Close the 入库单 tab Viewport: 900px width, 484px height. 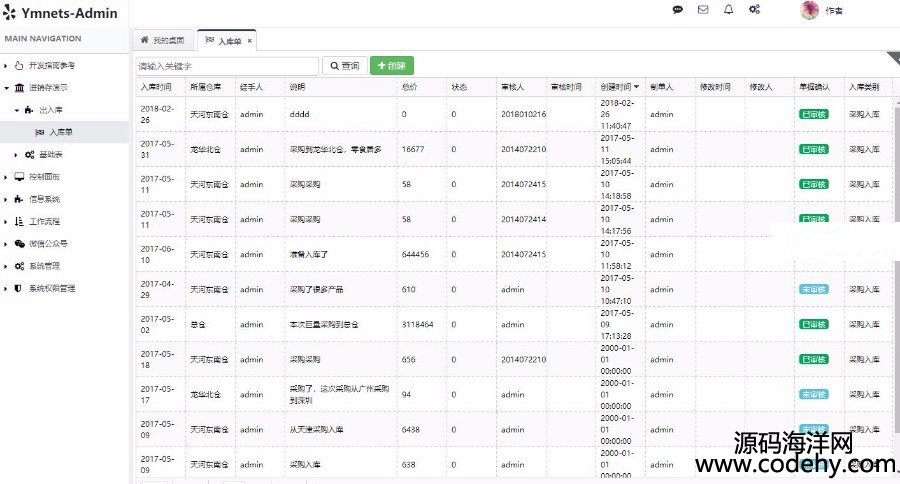[250, 41]
